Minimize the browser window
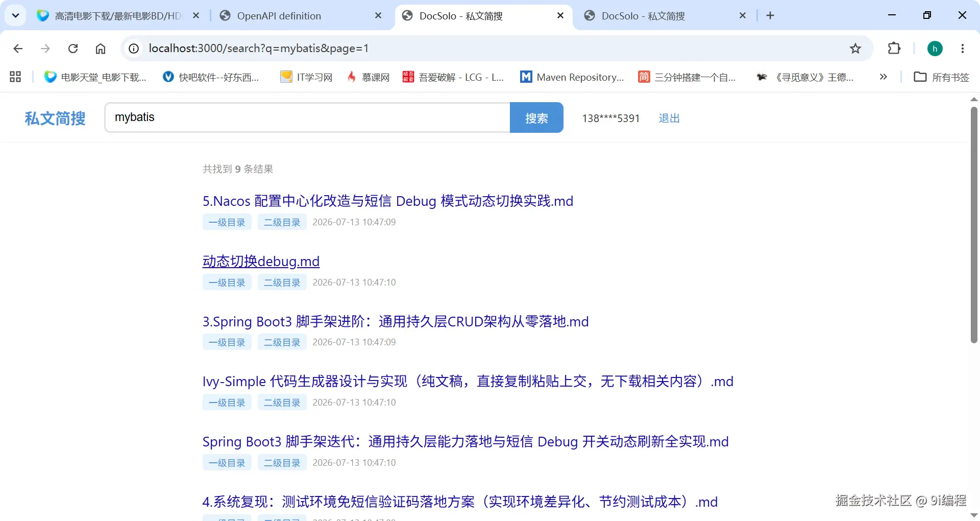The height and width of the screenshot is (521, 980). point(892,15)
